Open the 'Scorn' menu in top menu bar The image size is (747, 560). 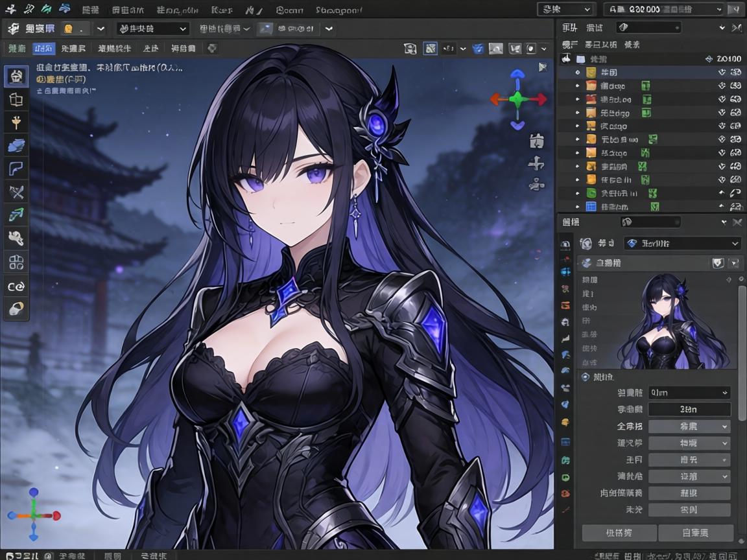(289, 10)
